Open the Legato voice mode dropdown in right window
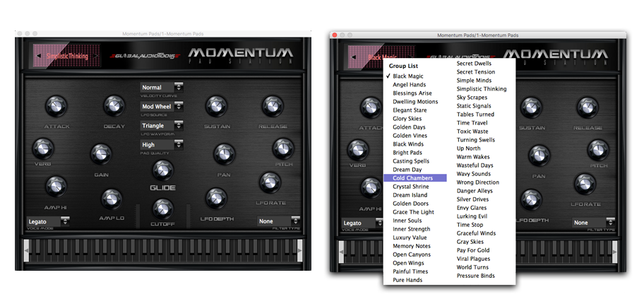 pos(362,223)
